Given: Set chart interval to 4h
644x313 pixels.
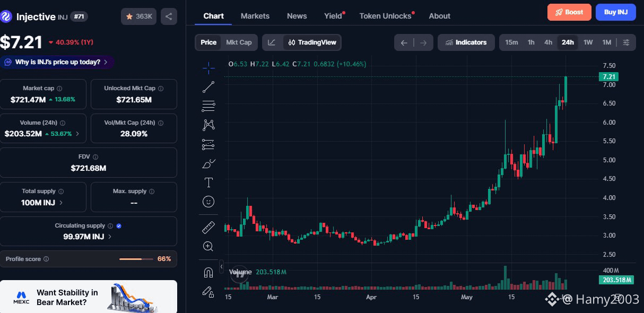Looking at the screenshot, I should point(548,42).
